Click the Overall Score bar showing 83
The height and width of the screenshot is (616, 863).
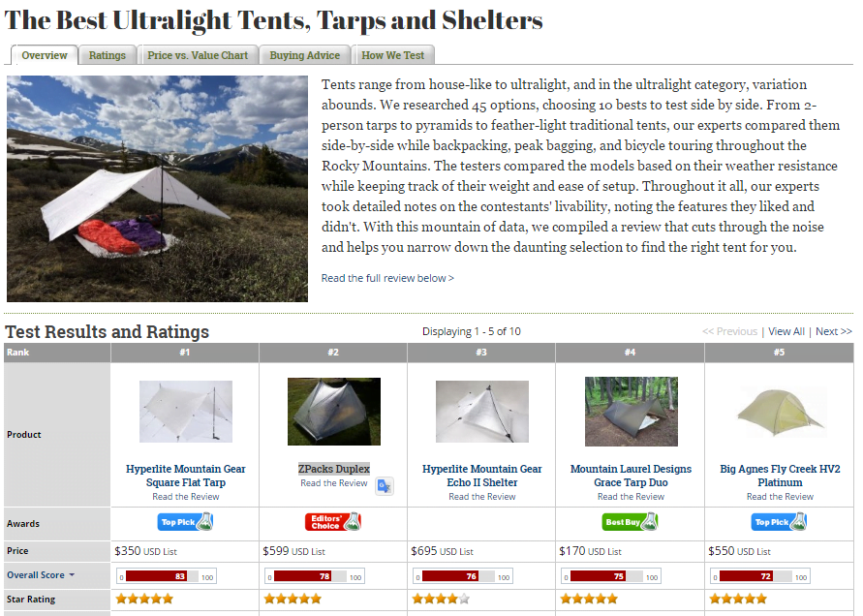tap(167, 576)
